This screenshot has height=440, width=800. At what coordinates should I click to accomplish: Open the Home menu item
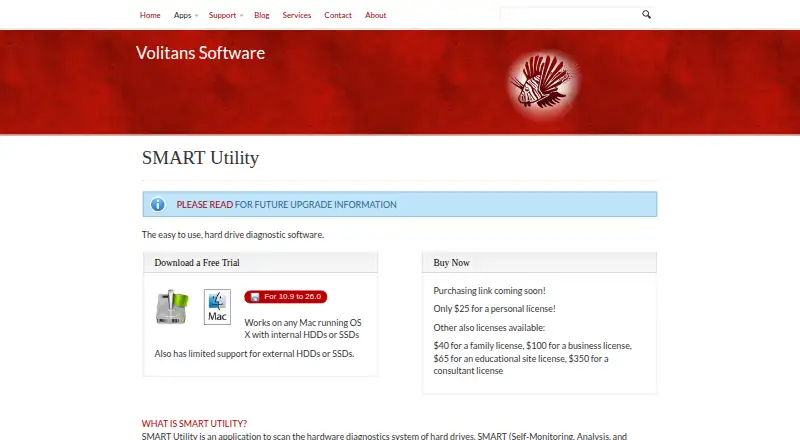pyautogui.click(x=150, y=15)
